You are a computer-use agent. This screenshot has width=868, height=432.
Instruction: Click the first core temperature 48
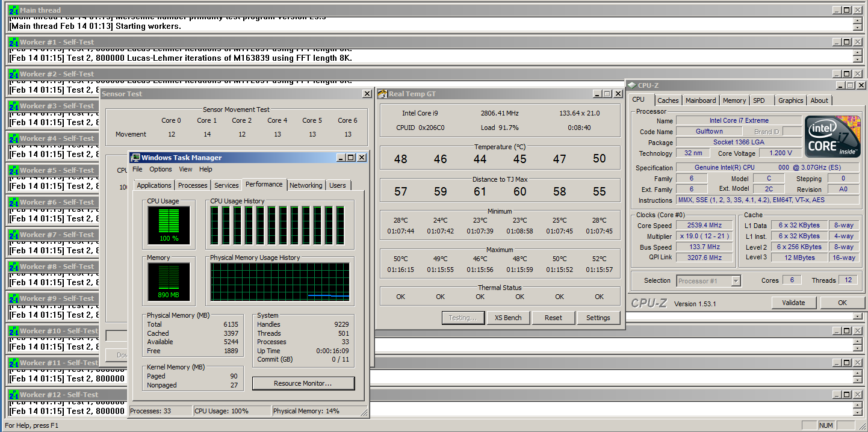pos(400,159)
